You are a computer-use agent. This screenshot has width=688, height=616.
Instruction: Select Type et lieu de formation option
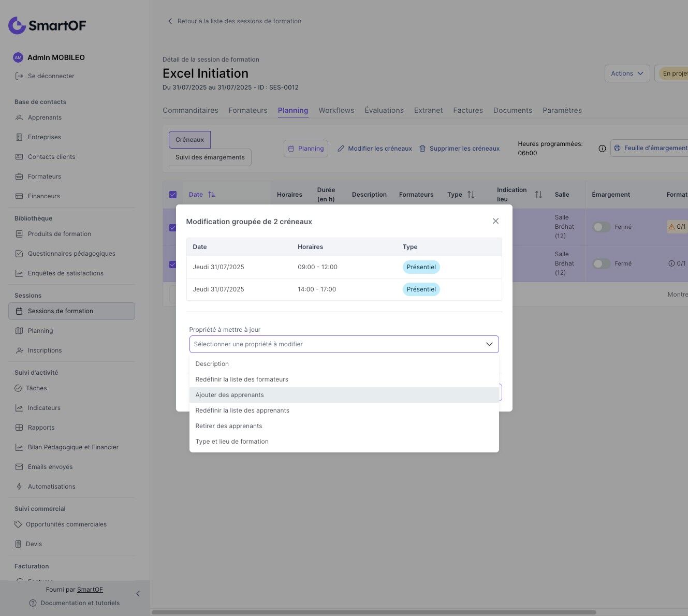point(344,442)
